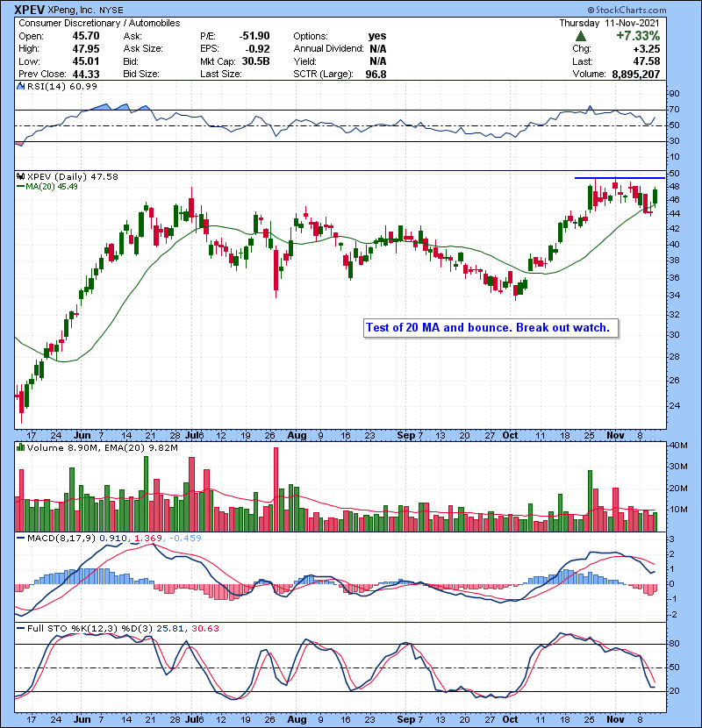Click the Mkt Cap value 30.5B

pyautogui.click(x=255, y=61)
